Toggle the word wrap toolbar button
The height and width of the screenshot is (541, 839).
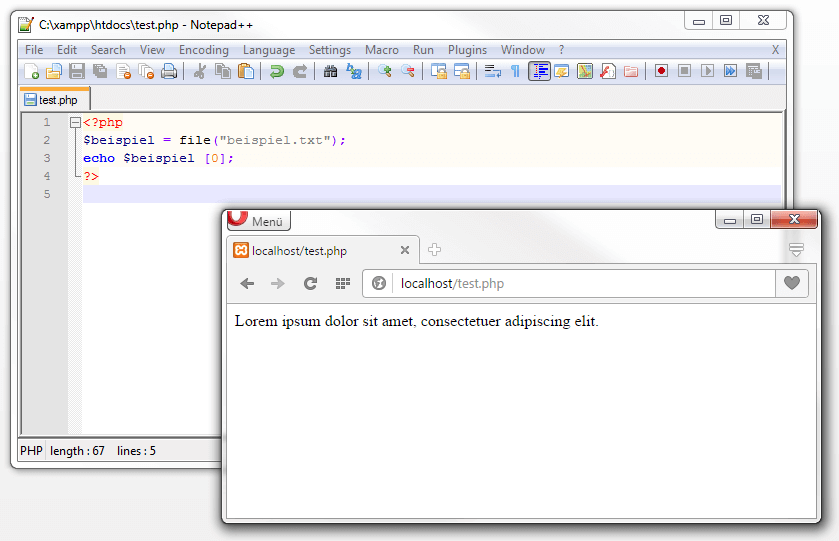tap(492, 71)
